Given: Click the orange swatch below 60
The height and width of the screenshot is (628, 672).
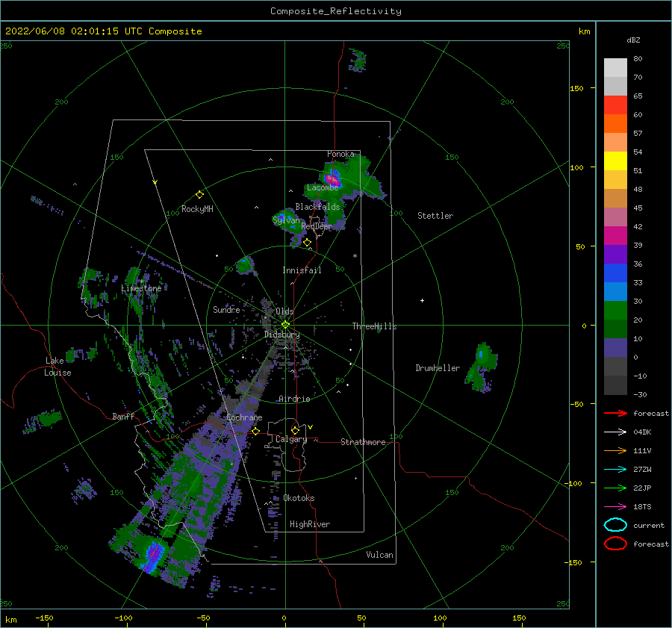Looking at the screenshot, I should click(615, 123).
